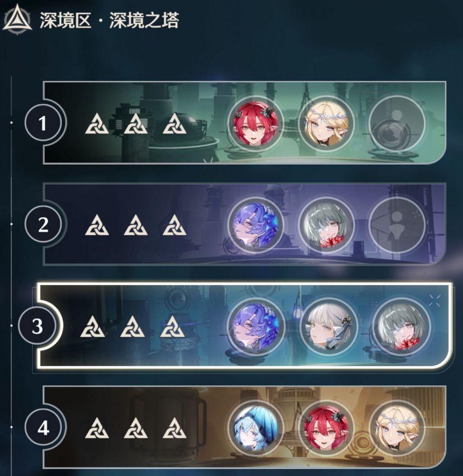The width and height of the screenshot is (463, 476).
Task: Select the gray-haired eyepatch portrait on floor 2
Action: [326, 225]
